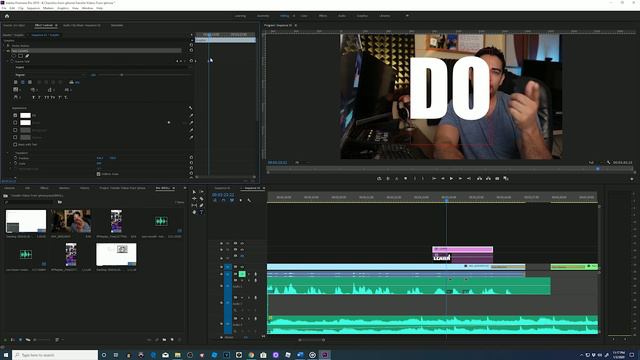Left align the text
Image resolution: width=640 pixels, height=360 pixels.
(x=16, y=82)
